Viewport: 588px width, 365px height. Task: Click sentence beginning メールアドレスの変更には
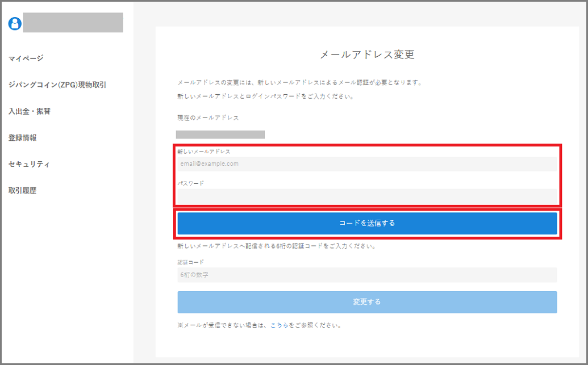point(300,82)
